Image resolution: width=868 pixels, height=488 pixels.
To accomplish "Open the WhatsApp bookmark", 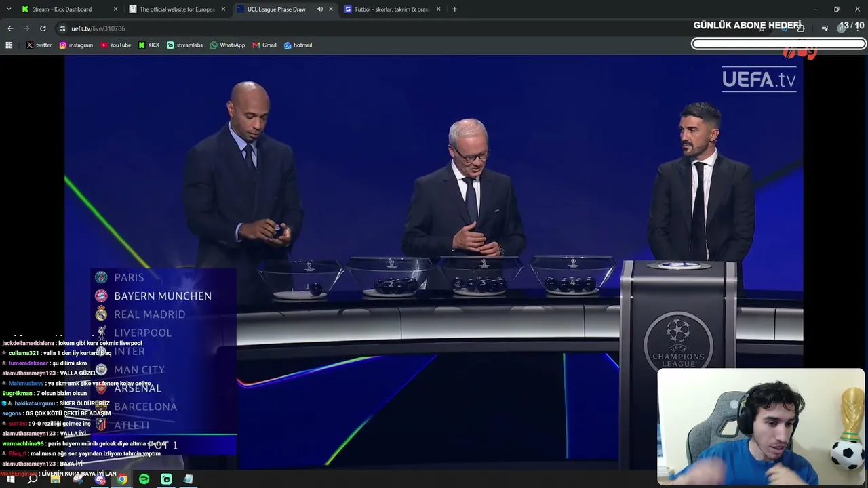I will (x=227, y=45).
